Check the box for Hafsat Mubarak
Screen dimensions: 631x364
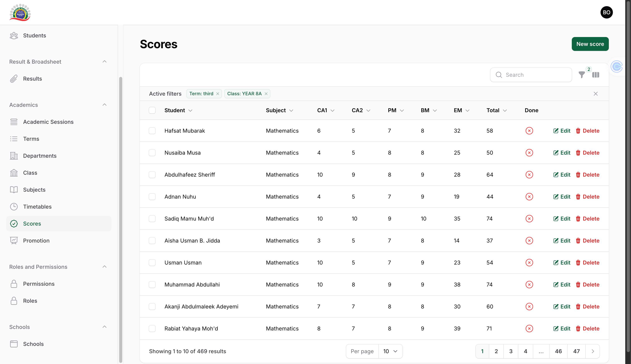(152, 131)
